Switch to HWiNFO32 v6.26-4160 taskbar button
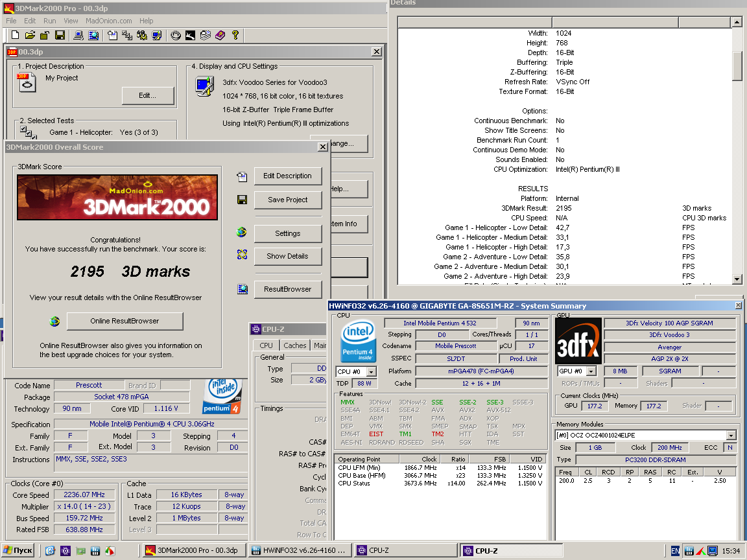The width and height of the screenshot is (747, 560). pyautogui.click(x=300, y=550)
